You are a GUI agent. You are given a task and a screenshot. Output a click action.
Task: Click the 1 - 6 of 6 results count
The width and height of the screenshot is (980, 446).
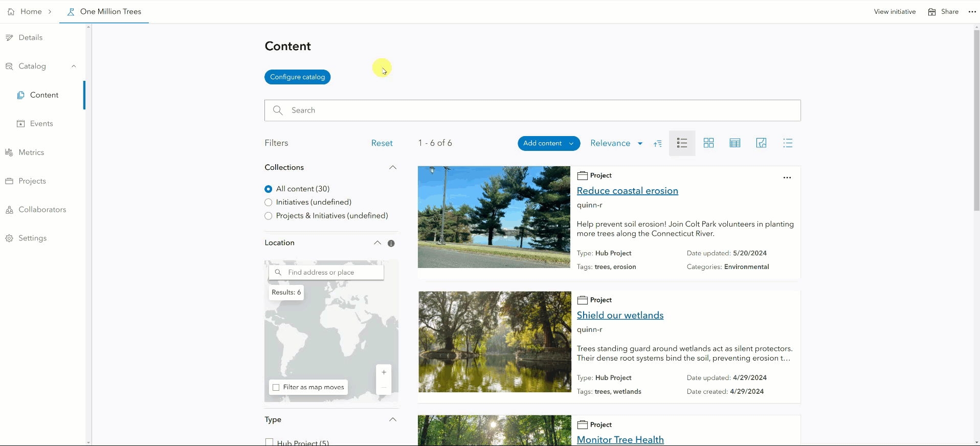pyautogui.click(x=435, y=143)
